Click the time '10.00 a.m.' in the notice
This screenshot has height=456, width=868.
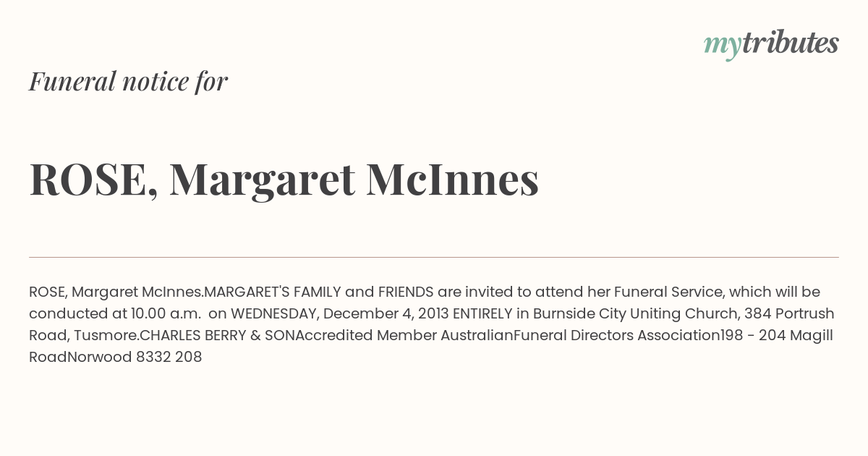tap(166, 314)
